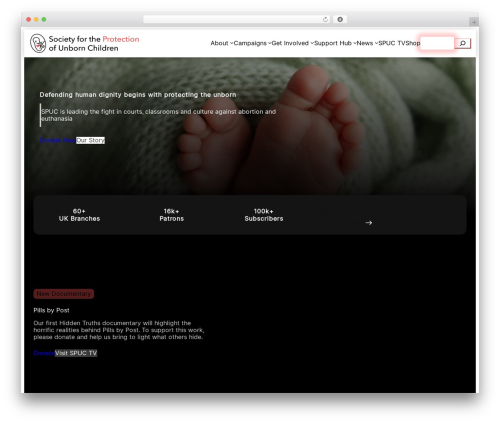Click the Our Story button

tap(90, 140)
